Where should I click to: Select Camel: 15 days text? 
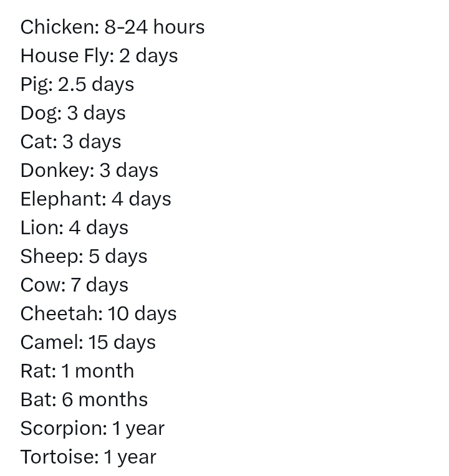pyautogui.click(x=88, y=343)
